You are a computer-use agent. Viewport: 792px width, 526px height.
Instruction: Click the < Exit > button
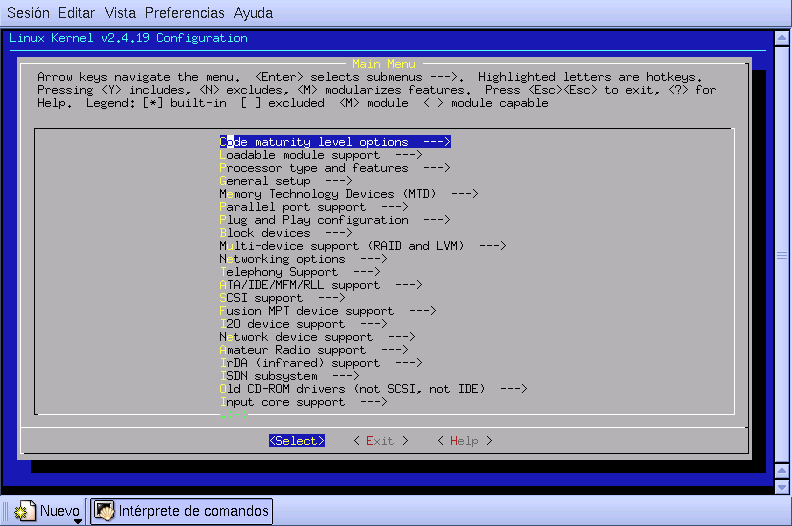(380, 441)
